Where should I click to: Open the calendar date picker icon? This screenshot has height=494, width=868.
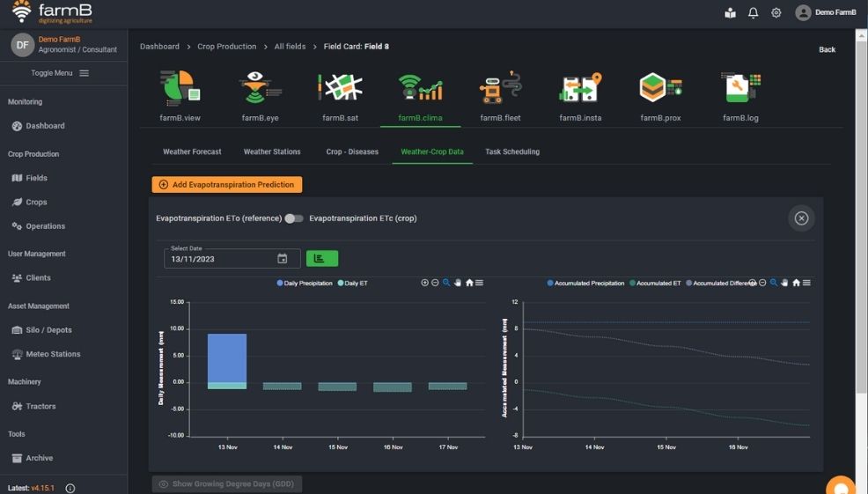coord(283,259)
